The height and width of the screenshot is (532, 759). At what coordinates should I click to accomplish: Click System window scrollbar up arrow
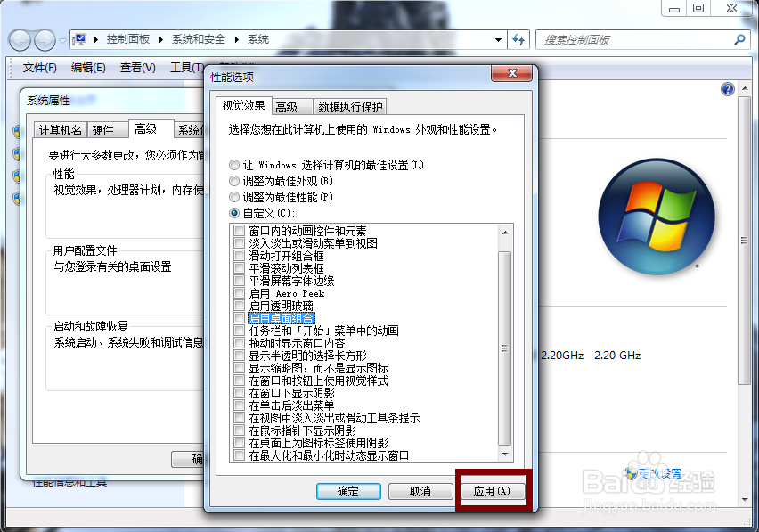pyautogui.click(x=745, y=88)
